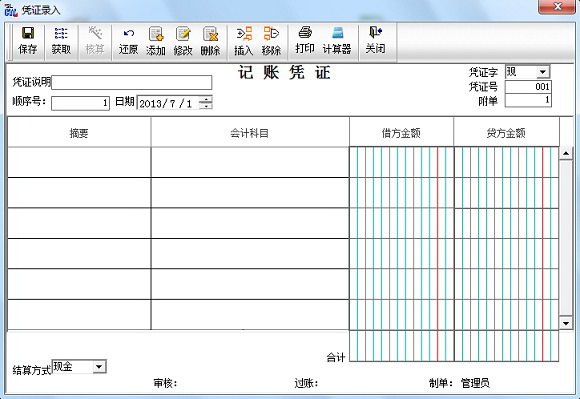580x399 pixels.
Task: Click the 获取 (Fetch) toolbar icon
Action: pos(61,41)
